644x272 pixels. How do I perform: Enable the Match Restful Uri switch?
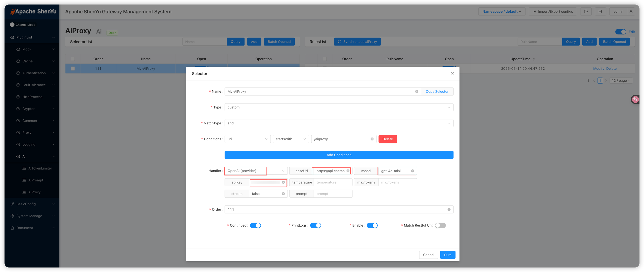pyautogui.click(x=440, y=225)
